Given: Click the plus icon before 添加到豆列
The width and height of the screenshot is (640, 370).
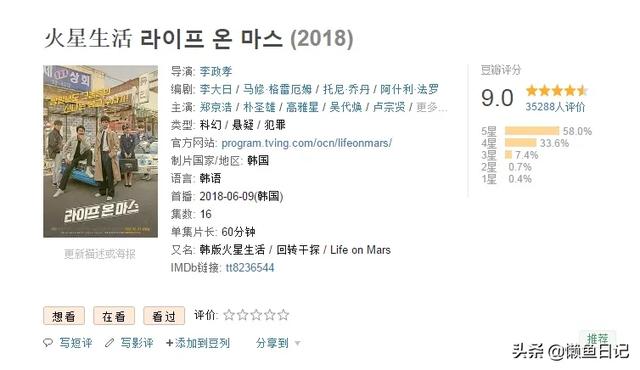Looking at the screenshot, I should tap(169, 343).
